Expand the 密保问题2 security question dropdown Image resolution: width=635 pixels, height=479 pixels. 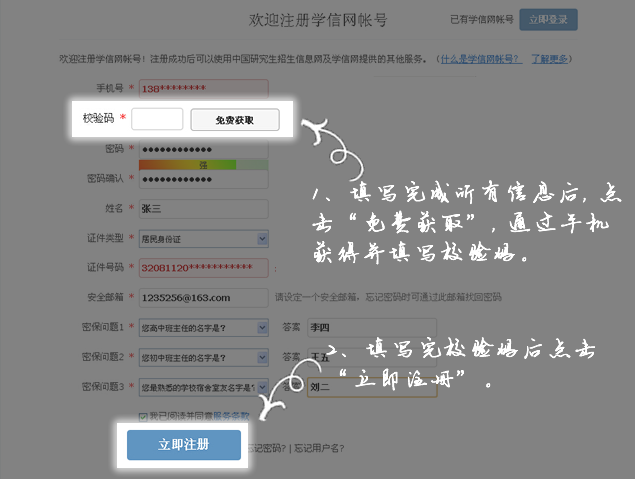204,357
